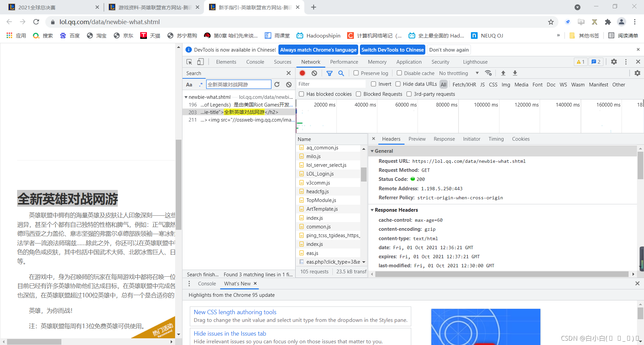Bookmark this page with star icon
Screen dimensions: 644x345
[x=551, y=22]
